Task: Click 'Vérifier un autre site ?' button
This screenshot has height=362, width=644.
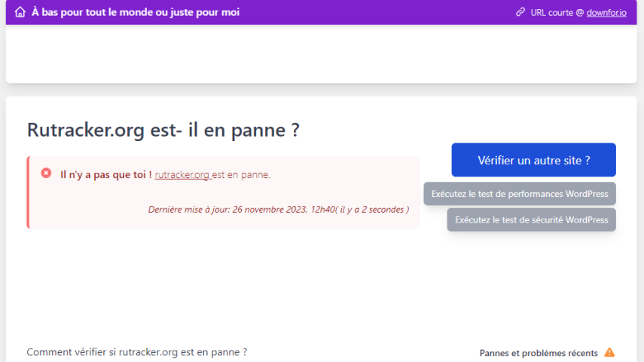Action: coord(533,160)
